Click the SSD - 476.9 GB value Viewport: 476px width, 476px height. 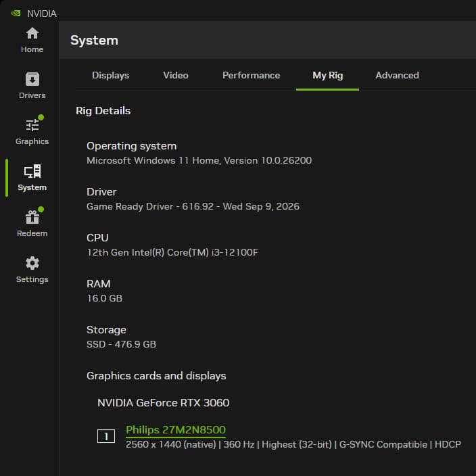coord(122,344)
